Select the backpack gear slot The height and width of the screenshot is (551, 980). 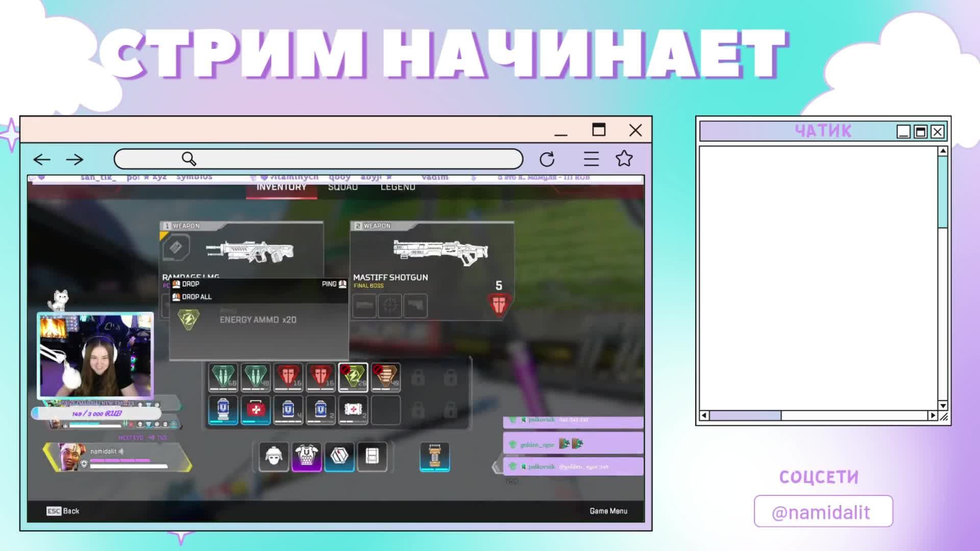[x=372, y=456]
